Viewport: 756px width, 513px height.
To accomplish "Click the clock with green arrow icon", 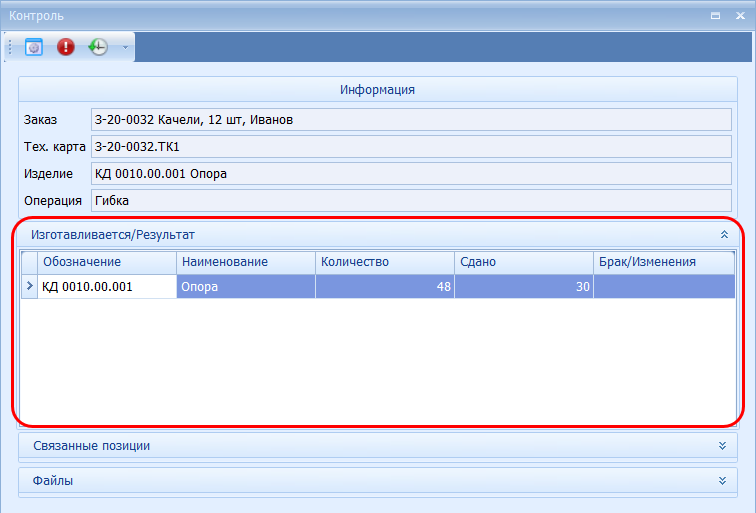I will (98, 47).
